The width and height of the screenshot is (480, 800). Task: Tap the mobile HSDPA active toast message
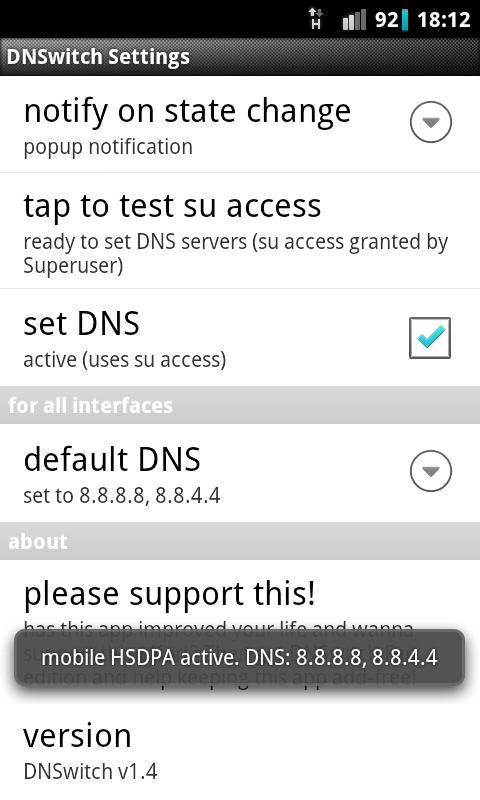click(239, 657)
